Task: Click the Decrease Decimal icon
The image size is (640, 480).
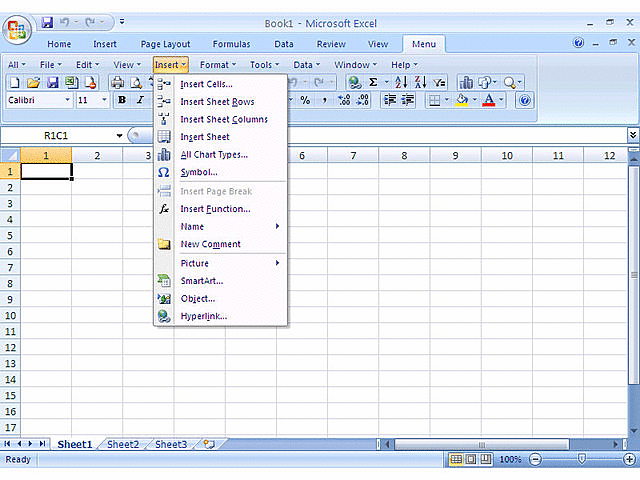Action: (x=362, y=100)
